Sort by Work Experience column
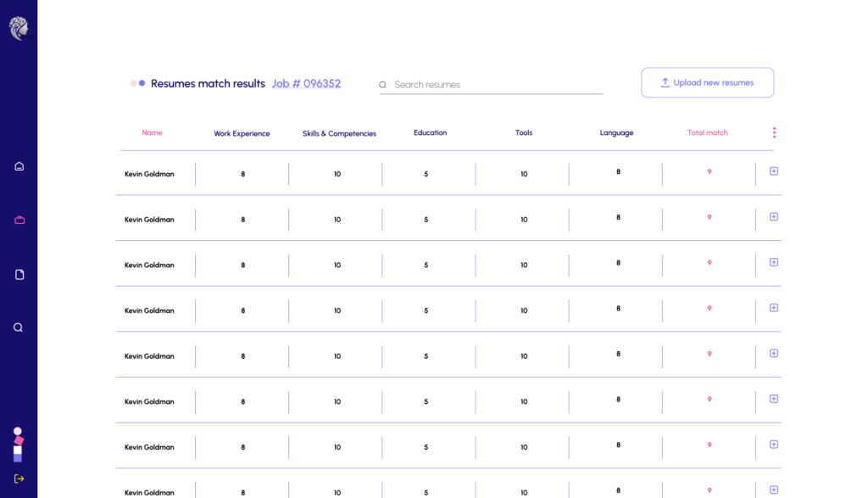Viewport: 868px width, 498px height. point(242,134)
